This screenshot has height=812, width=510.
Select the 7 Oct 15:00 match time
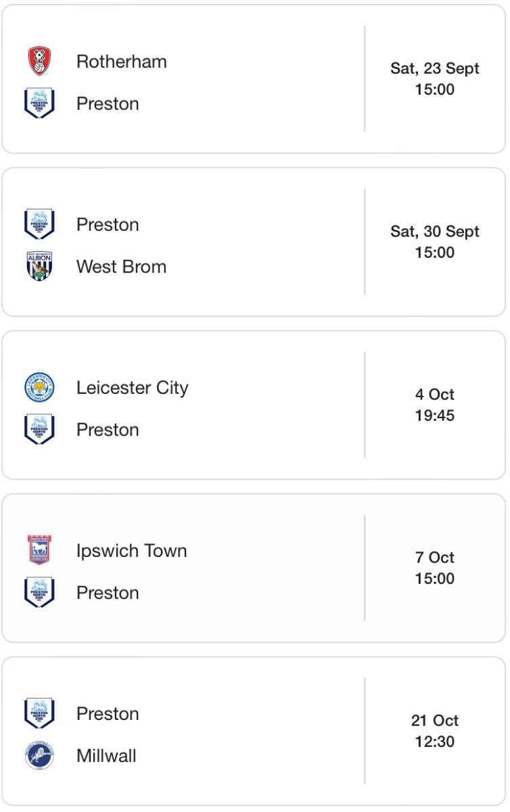click(x=435, y=568)
